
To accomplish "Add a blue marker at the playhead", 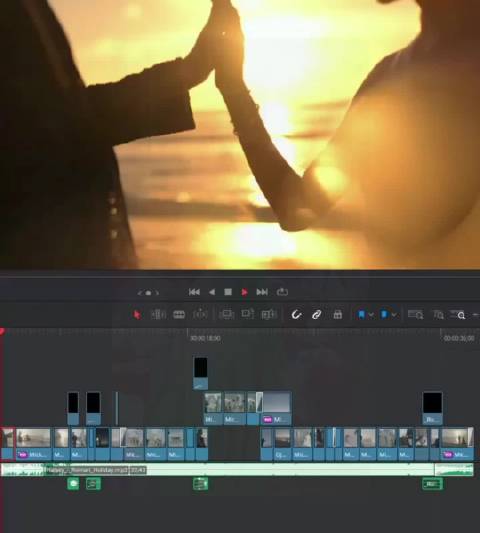I will [x=384, y=314].
